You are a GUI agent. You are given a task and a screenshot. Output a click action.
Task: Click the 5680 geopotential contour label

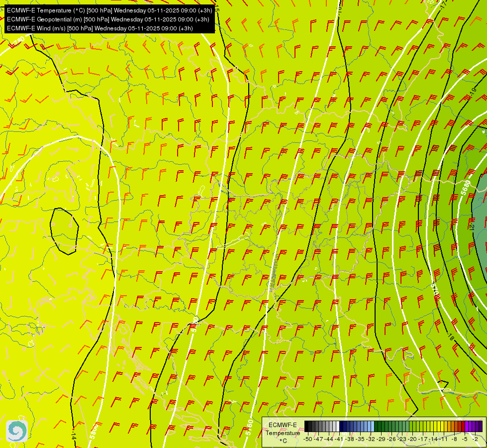466,188
